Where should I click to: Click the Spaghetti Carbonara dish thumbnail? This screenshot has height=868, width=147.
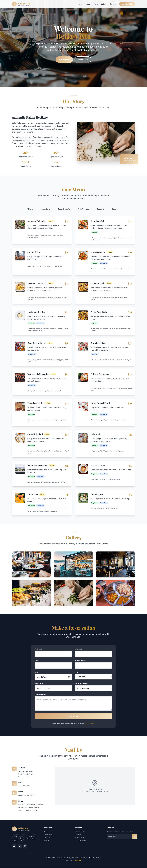[x=20, y=287]
